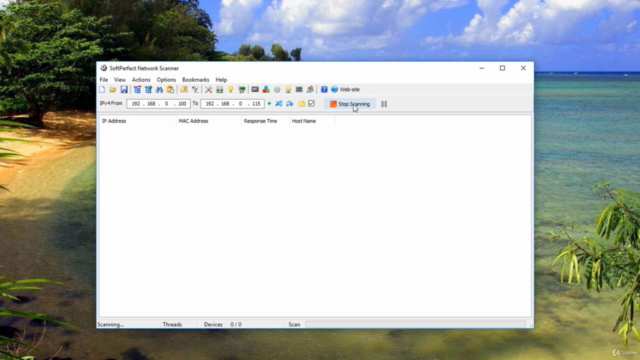Click the New document icon
This screenshot has width=640, height=360.
click(x=102, y=89)
